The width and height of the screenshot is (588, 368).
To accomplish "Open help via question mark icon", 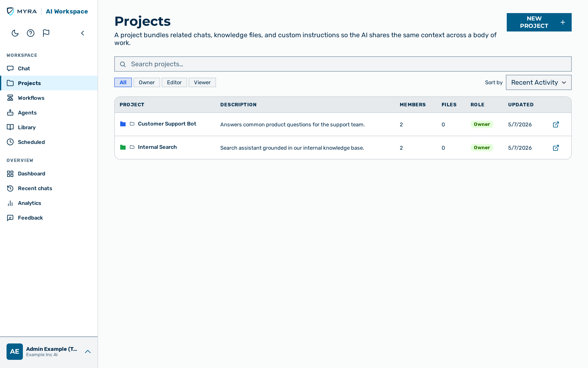I will 31,33.
